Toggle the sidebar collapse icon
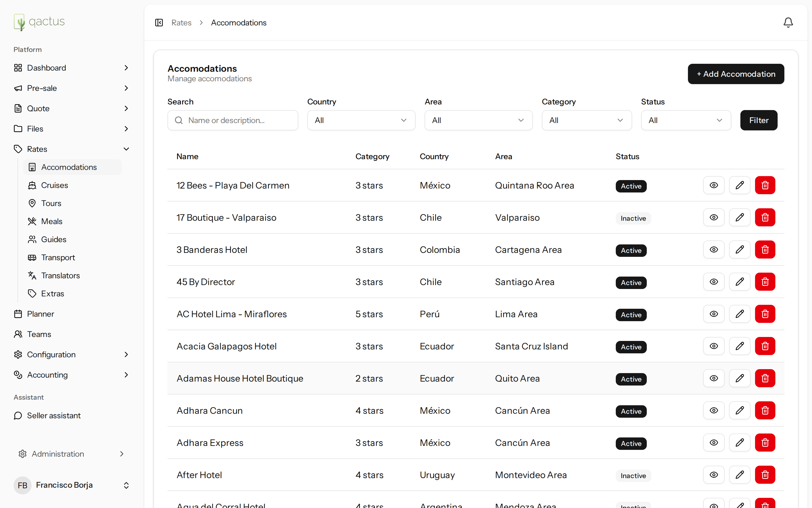This screenshot has height=508, width=812. tap(159, 23)
